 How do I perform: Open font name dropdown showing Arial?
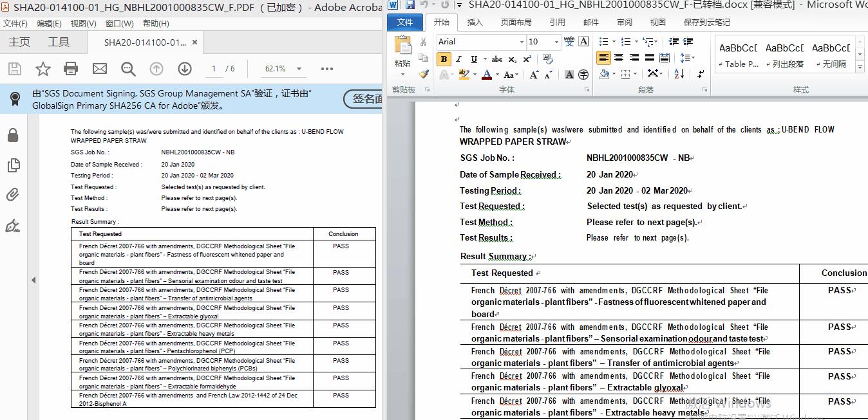click(522, 42)
